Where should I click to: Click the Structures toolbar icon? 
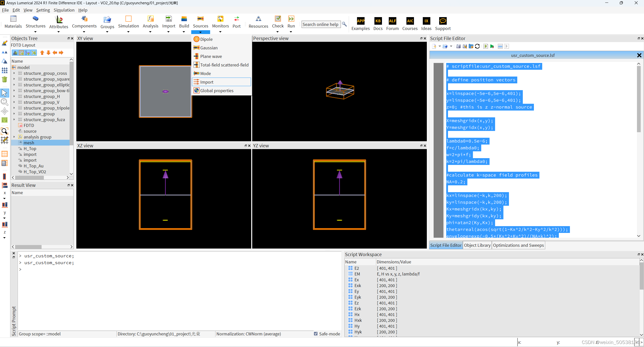[x=36, y=19]
